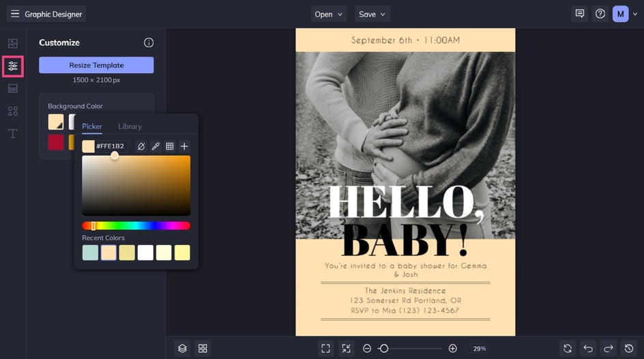Click the rainbow hue slider
This screenshot has width=644, height=359.
click(x=136, y=225)
